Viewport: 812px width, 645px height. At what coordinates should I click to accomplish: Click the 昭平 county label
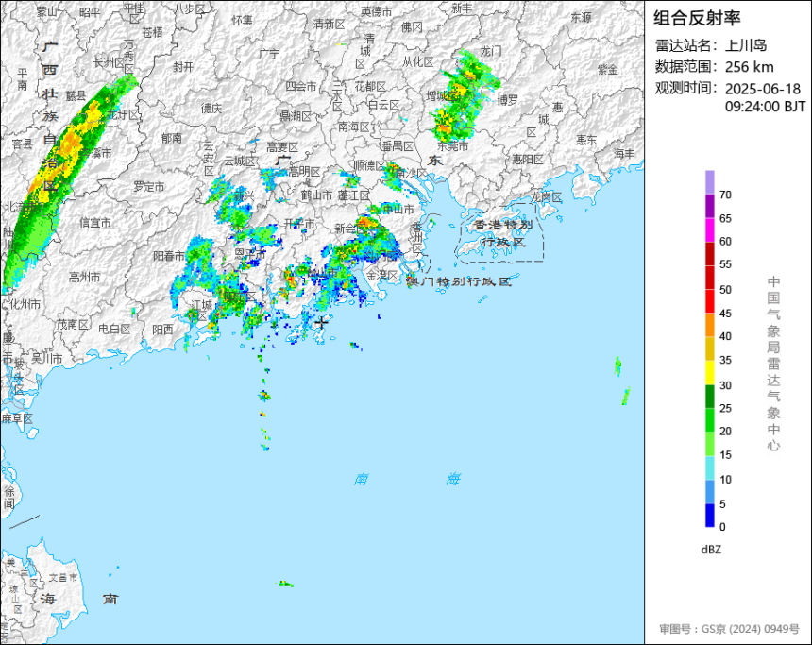pyautogui.click(x=90, y=11)
